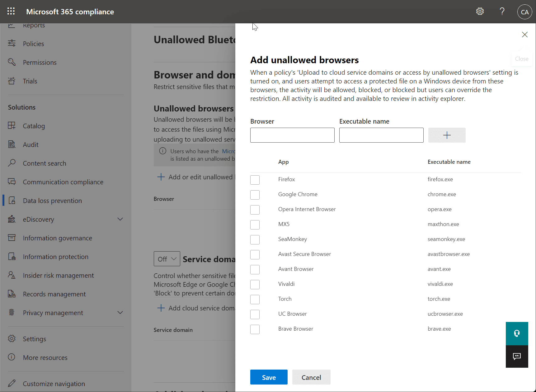Check the Brave Browser checkbox
Image resolution: width=536 pixels, height=392 pixels.
tap(255, 329)
